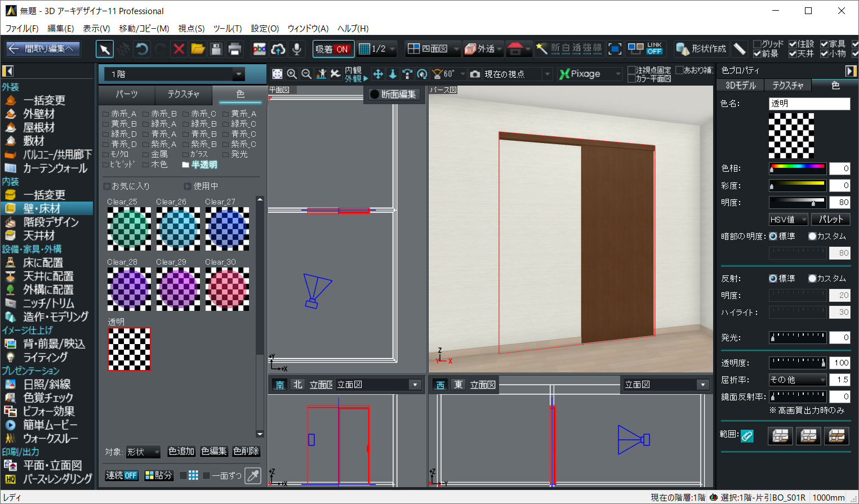Open file with the yellow folder icon
Viewport: 859px width, 504px height.
198,50
